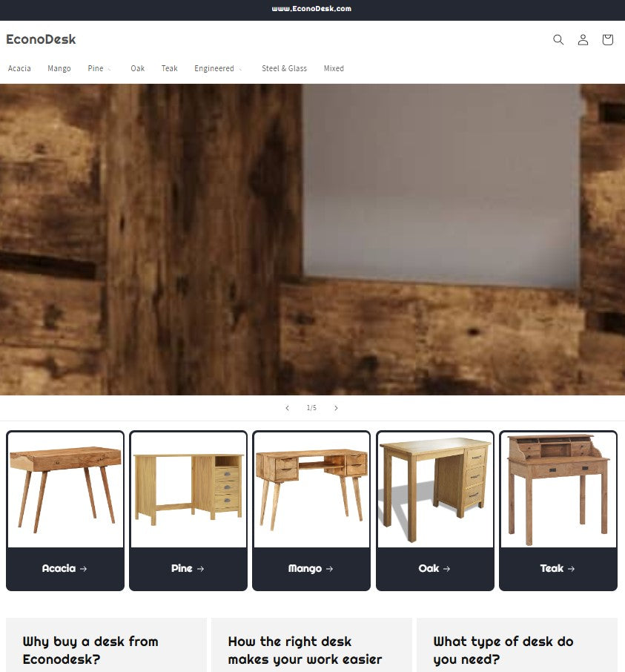Open the search icon in header
This screenshot has width=625, height=672.
point(558,40)
